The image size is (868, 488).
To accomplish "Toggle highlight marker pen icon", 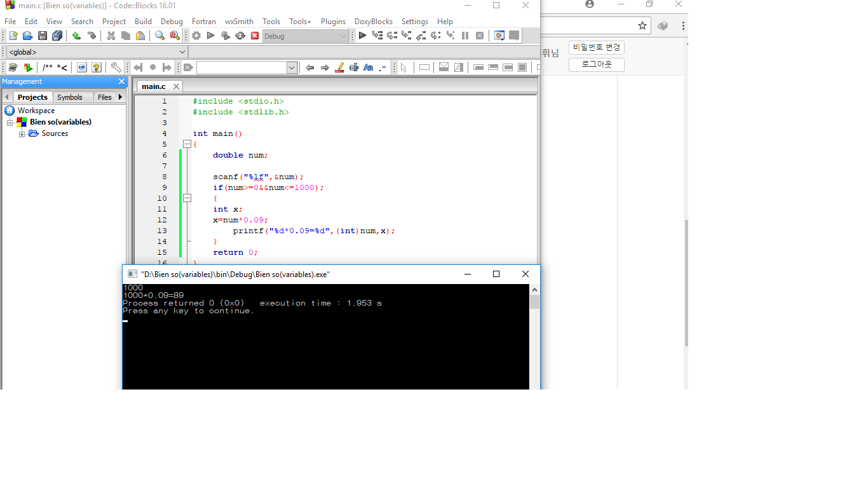I will 339,67.
